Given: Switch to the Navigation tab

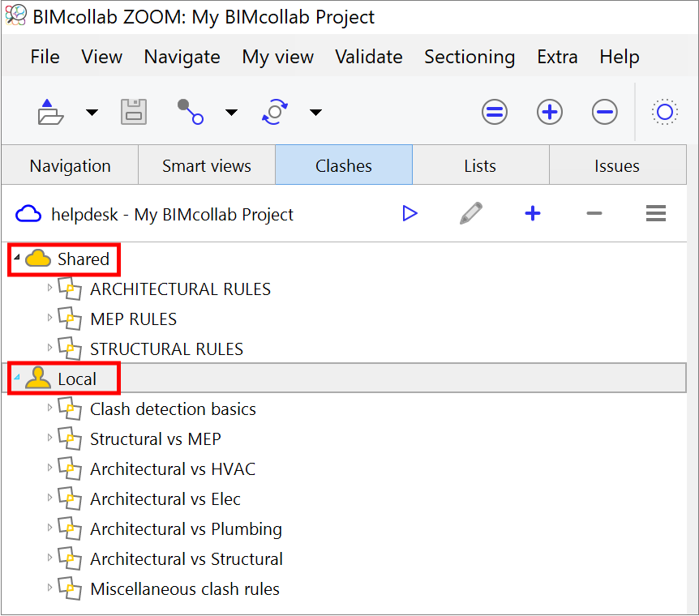Looking at the screenshot, I should [x=70, y=165].
